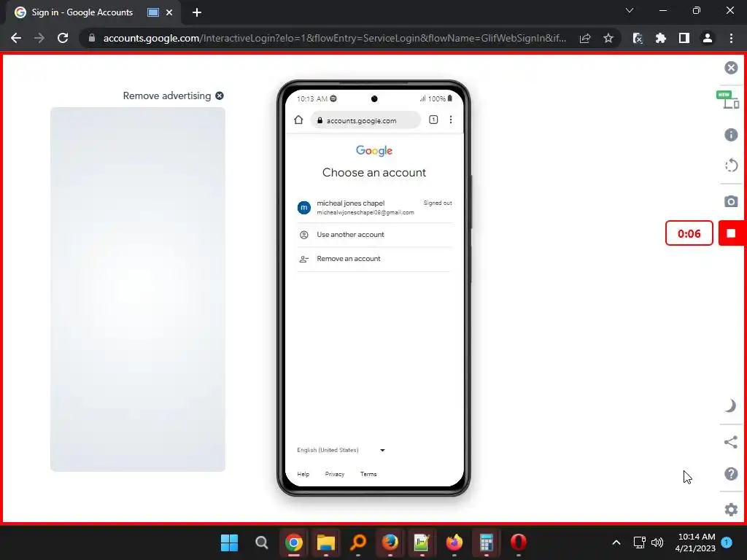747x560 pixels.
Task: Open the Calculator taskbar icon
Action: [x=486, y=542]
